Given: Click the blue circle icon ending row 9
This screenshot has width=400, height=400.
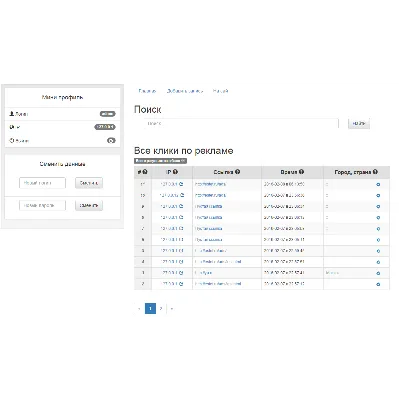Looking at the screenshot, I should click(378, 207).
